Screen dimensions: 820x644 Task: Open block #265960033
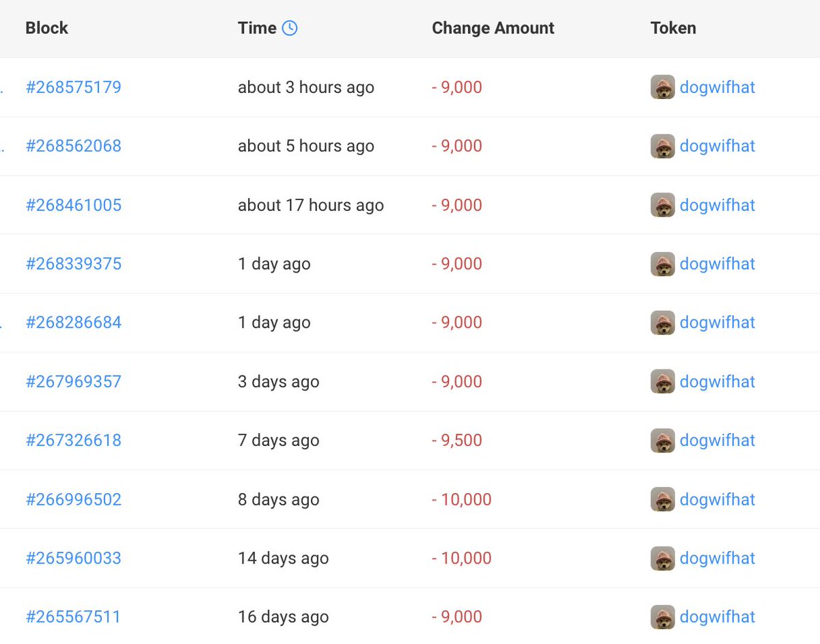pyautogui.click(x=74, y=558)
